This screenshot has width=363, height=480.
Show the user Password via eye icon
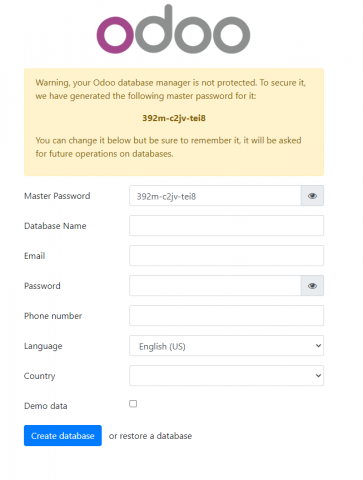pyautogui.click(x=312, y=286)
